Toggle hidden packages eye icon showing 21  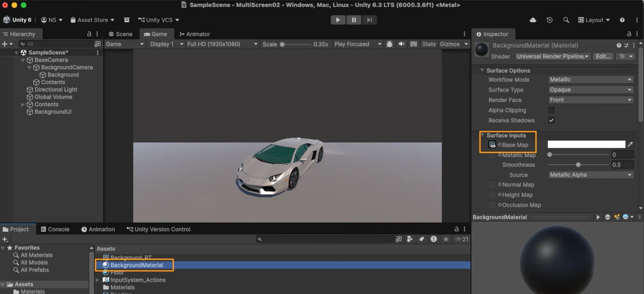point(462,239)
